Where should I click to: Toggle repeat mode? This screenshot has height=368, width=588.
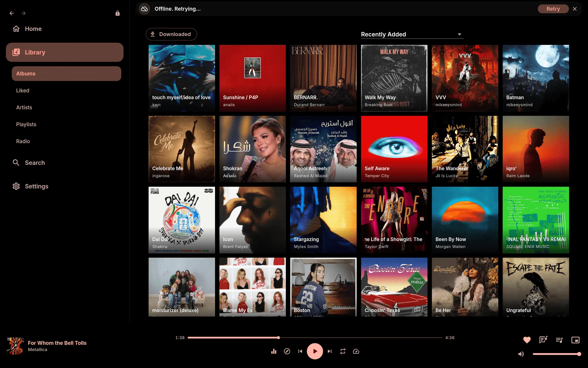(x=343, y=351)
